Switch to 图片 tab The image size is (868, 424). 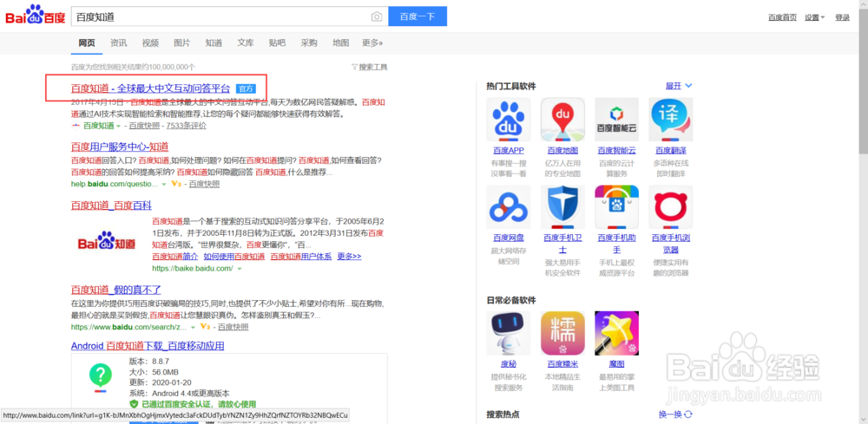tap(182, 42)
